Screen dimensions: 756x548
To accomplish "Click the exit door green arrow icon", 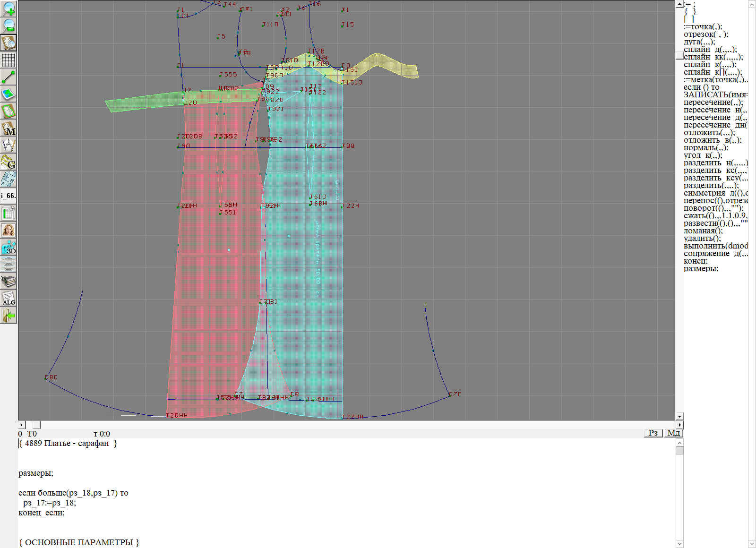I will (x=9, y=315).
